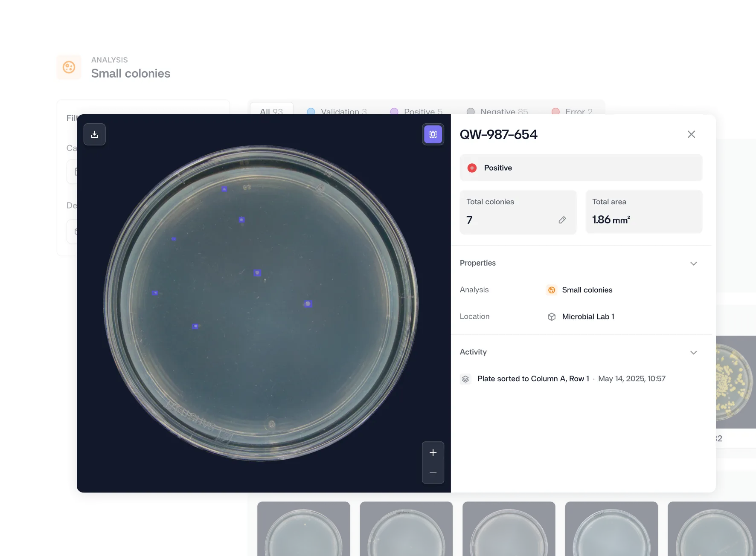Open the fourth plate thumbnail in bottom row
Screen dimensions: 756x556
[611, 529]
